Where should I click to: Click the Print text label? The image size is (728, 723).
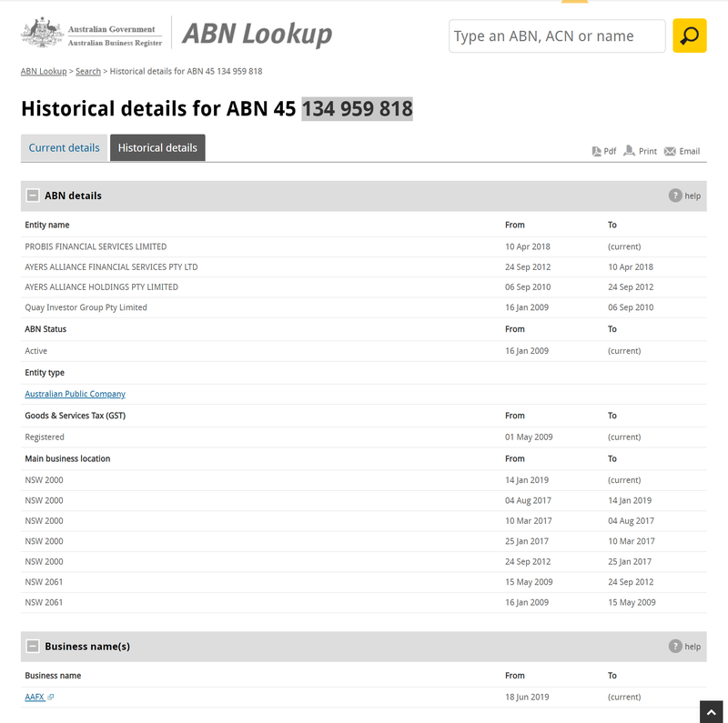pyautogui.click(x=648, y=152)
